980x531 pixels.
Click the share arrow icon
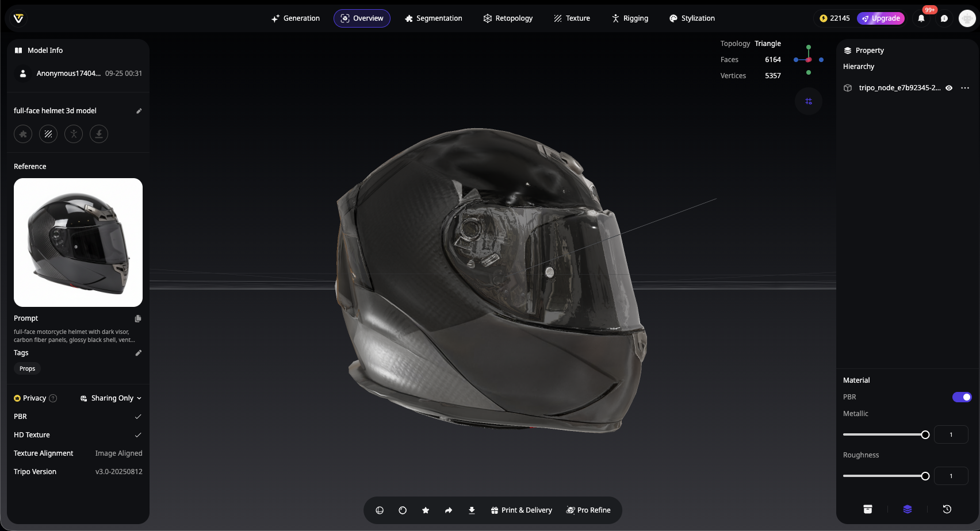point(449,510)
